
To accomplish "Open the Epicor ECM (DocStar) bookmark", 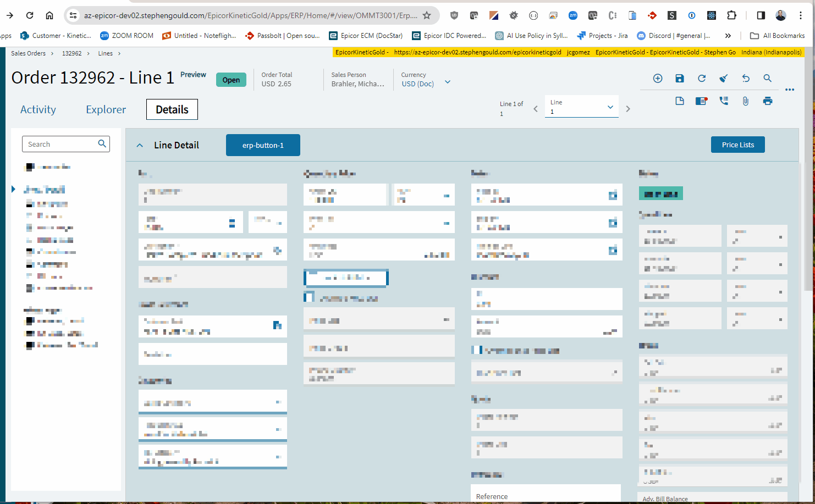I will pos(366,36).
